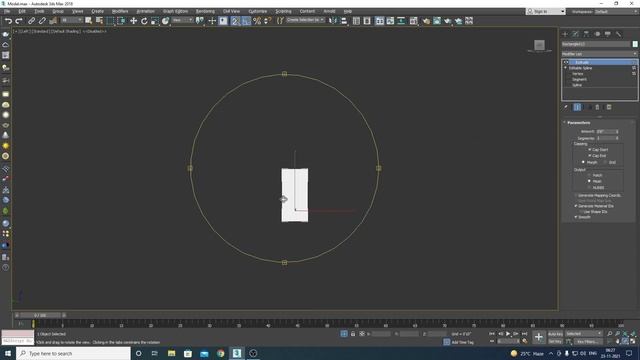Image resolution: width=640 pixels, height=360 pixels.
Task: Toggle the Cap Start checkbox
Action: pos(589,150)
